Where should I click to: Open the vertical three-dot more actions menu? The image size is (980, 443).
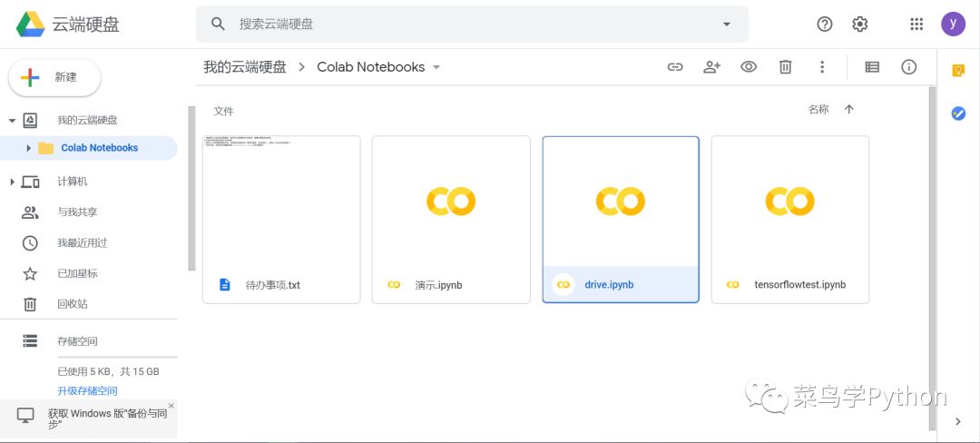[x=822, y=67]
